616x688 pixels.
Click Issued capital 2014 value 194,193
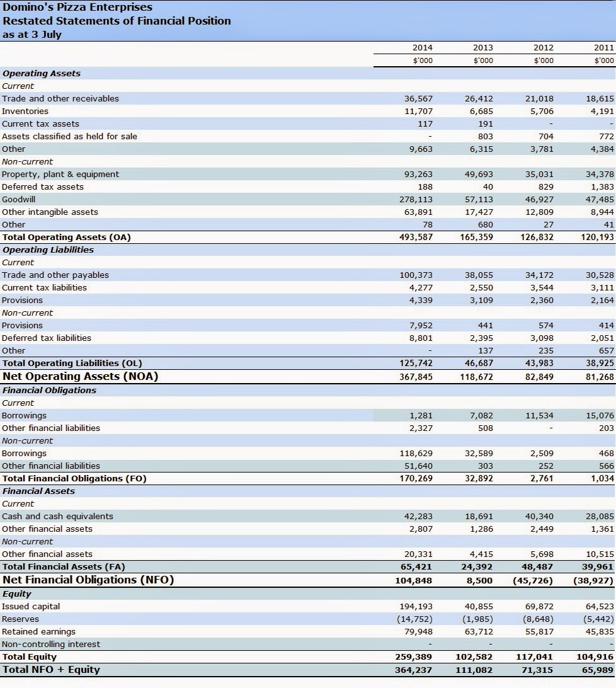pyautogui.click(x=416, y=606)
